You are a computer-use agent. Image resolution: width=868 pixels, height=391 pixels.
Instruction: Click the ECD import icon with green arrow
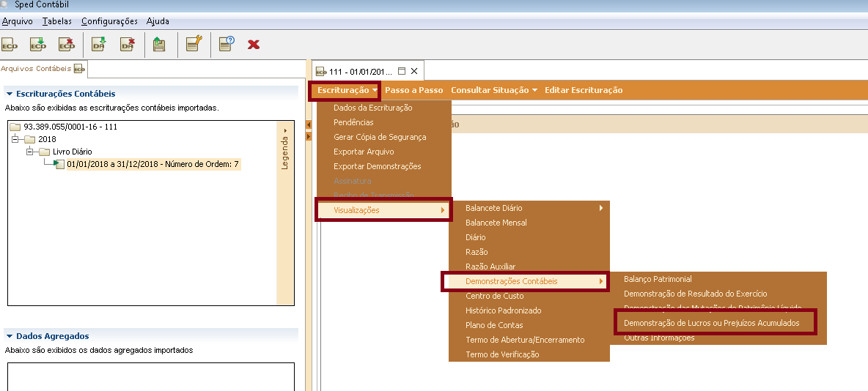point(38,45)
